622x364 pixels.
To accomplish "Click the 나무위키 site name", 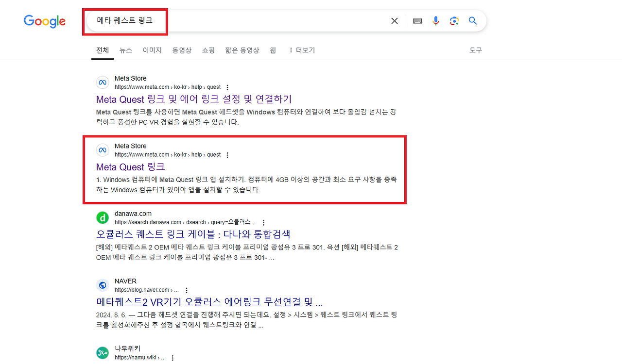I will (127, 348).
